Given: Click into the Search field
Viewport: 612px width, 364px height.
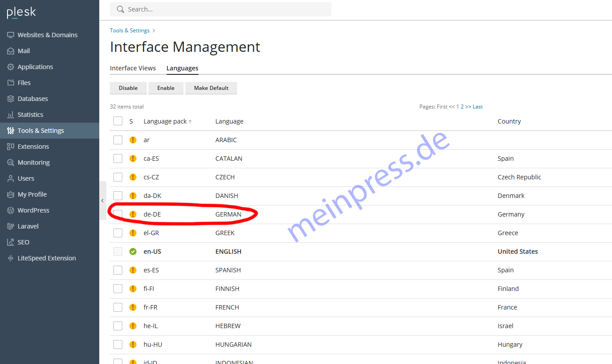Looking at the screenshot, I should 226,9.
